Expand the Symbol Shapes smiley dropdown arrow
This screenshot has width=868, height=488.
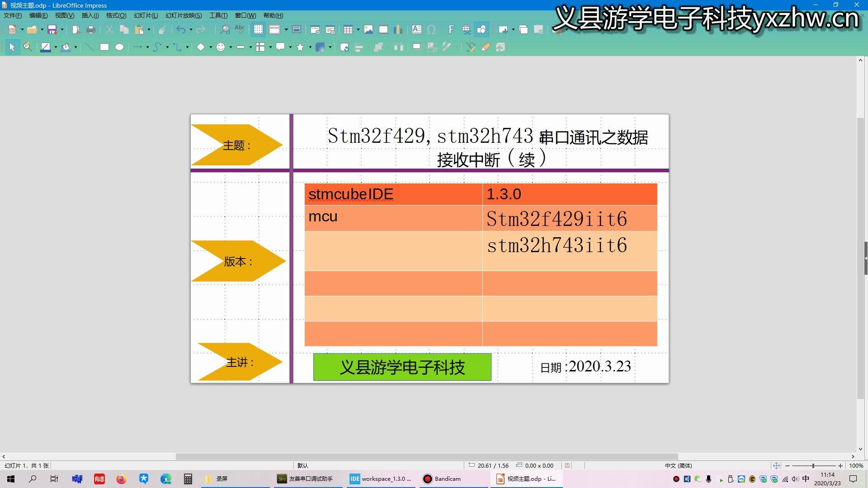(231, 47)
